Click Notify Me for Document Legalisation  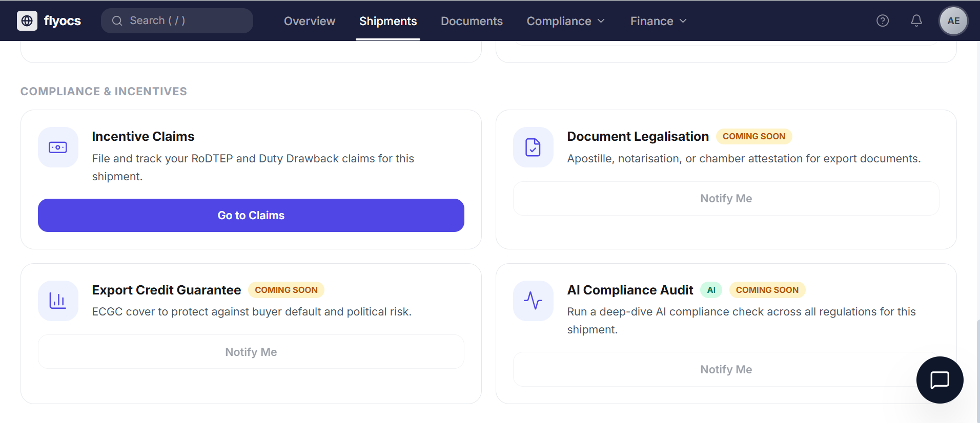pyautogui.click(x=726, y=199)
